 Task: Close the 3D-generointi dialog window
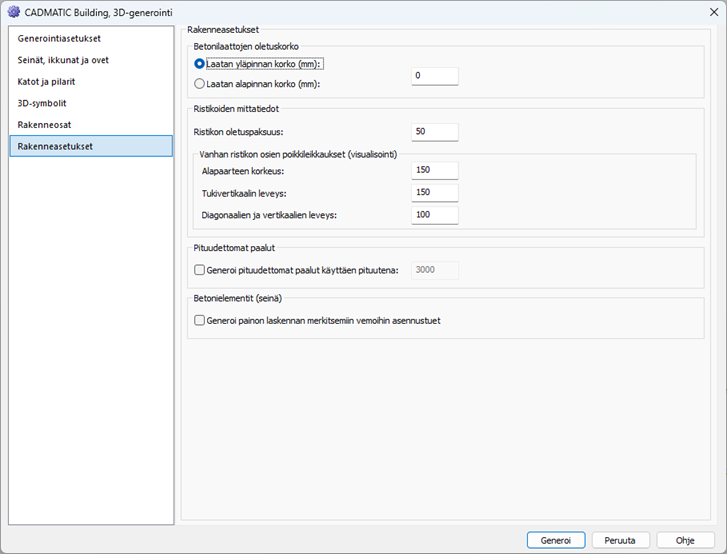704,12
